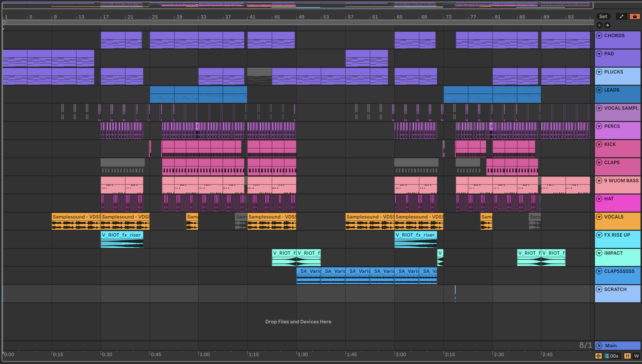The width and height of the screenshot is (642, 364).
Task: Unfold the Main track arrow
Action: (x=599, y=346)
